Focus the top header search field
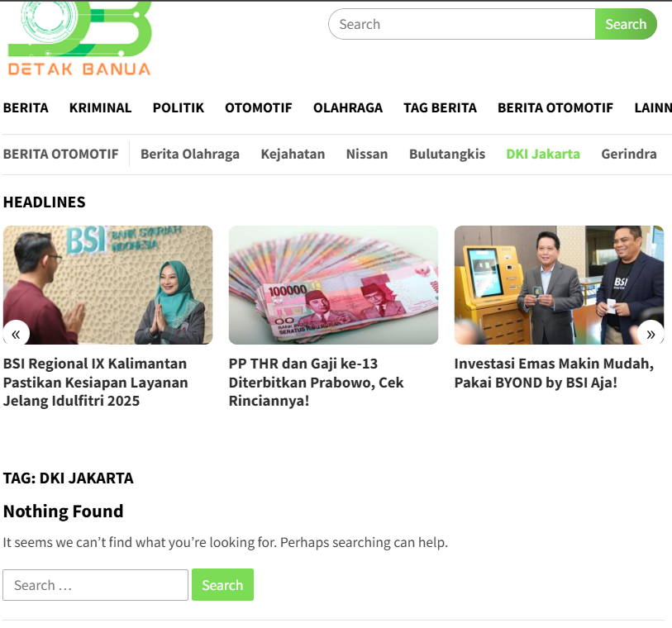Image resolution: width=672 pixels, height=628 pixels. (x=462, y=24)
